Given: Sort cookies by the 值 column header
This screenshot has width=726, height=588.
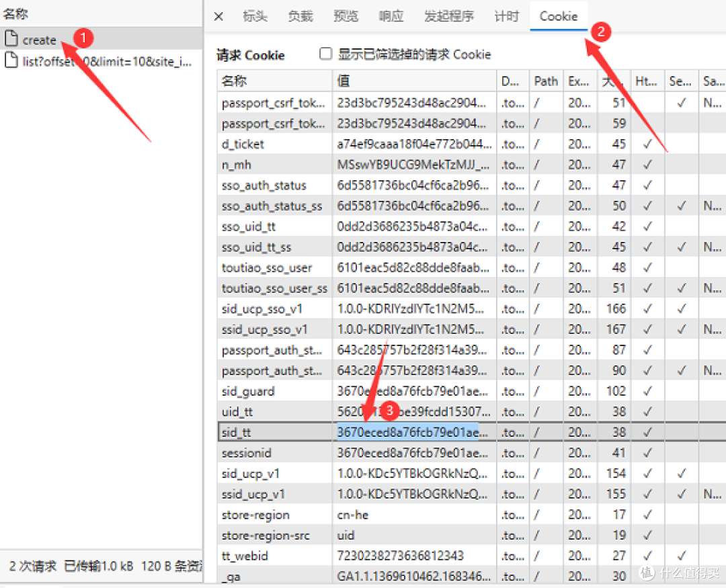Looking at the screenshot, I should pos(414,81).
